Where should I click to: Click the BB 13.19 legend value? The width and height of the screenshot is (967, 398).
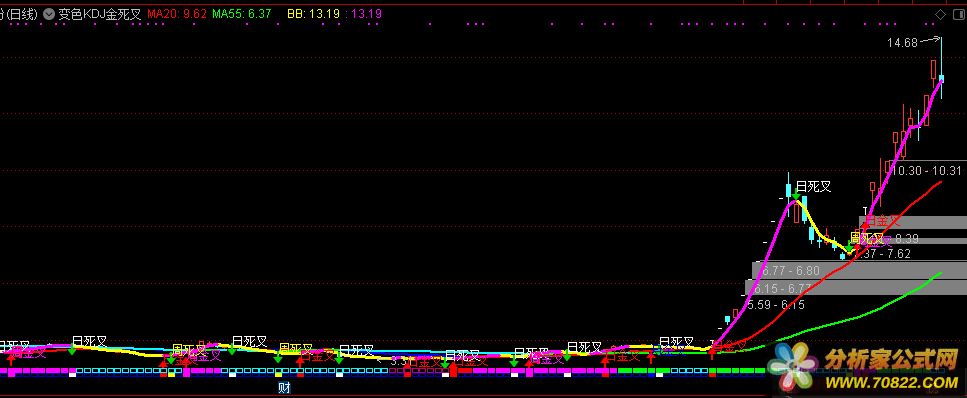click(314, 14)
